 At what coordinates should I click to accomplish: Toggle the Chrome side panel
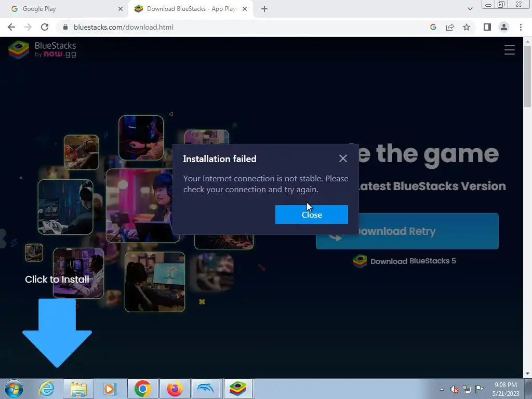487,27
